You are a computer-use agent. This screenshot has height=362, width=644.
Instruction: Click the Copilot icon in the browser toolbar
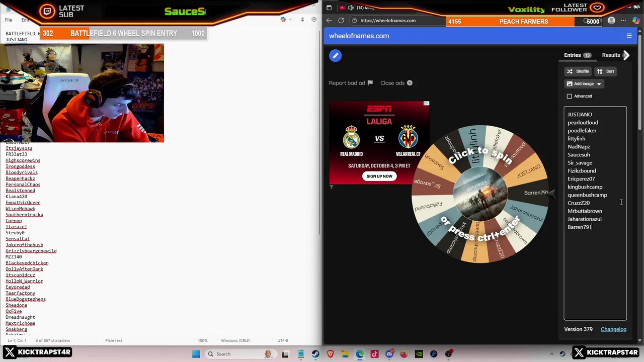pyautogui.click(x=636, y=21)
